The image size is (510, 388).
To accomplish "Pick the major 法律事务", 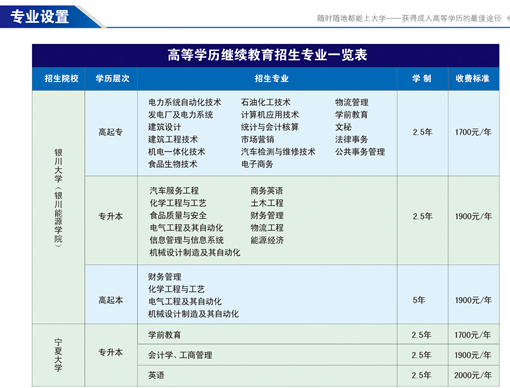I will pos(352,139).
